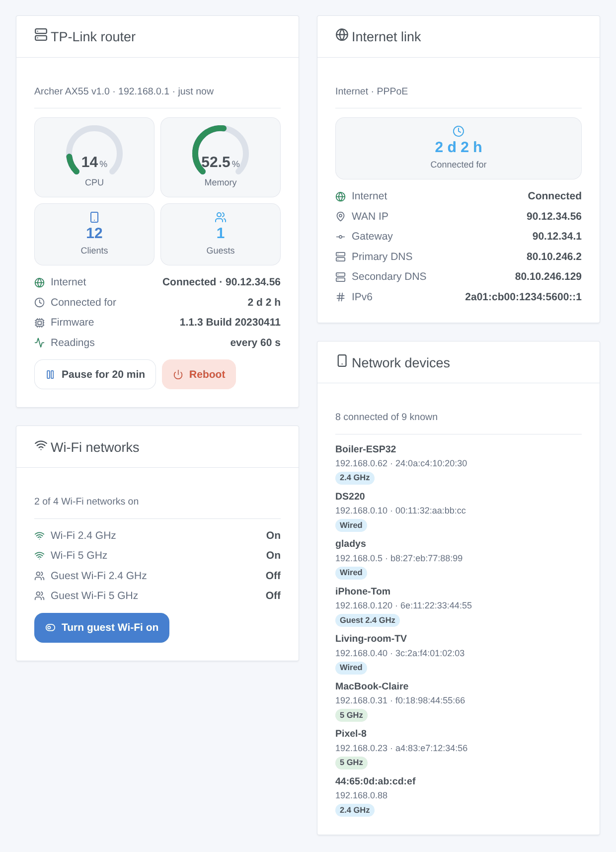Click the chip icon beside Firmware

coord(40,323)
